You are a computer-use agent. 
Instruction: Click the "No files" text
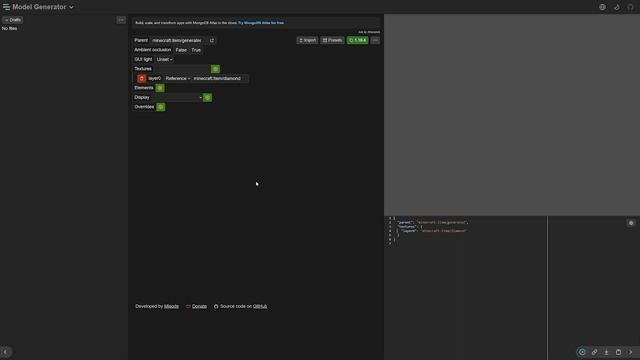pos(9,29)
